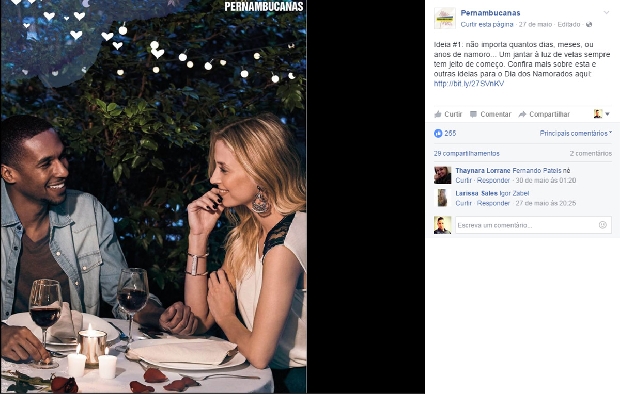Open the Pernambucanas page name link
This screenshot has width=620, height=394.
490,13
